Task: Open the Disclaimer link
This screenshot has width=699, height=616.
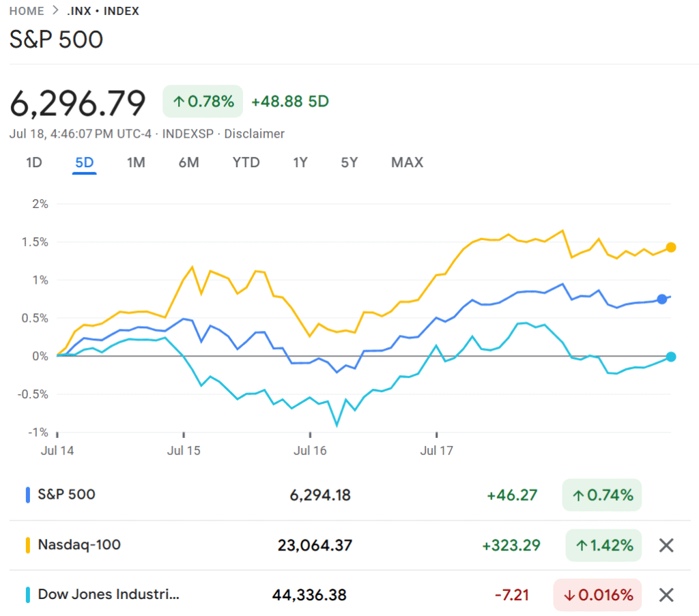Action: point(254,134)
